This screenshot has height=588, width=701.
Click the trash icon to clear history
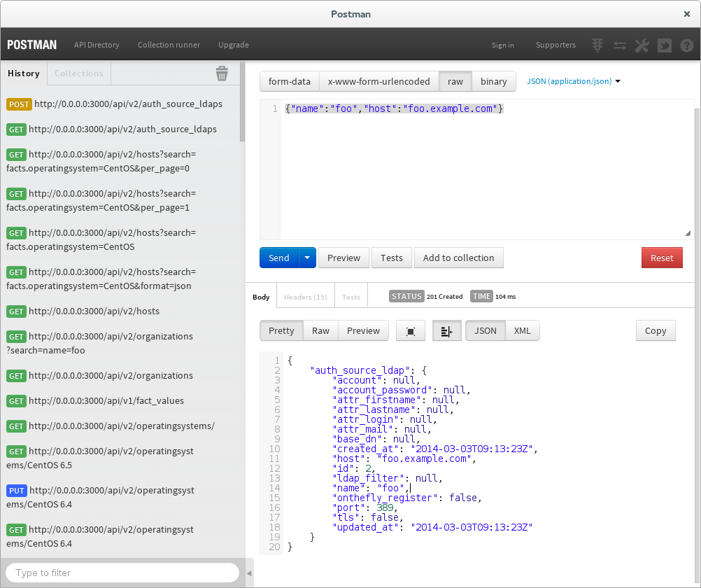(x=222, y=73)
